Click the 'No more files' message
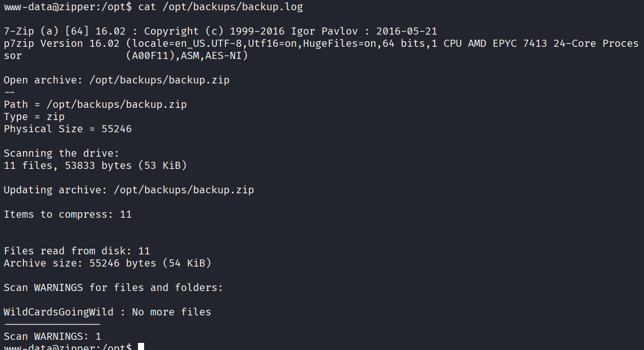The width and height of the screenshot is (644, 350). point(172,312)
